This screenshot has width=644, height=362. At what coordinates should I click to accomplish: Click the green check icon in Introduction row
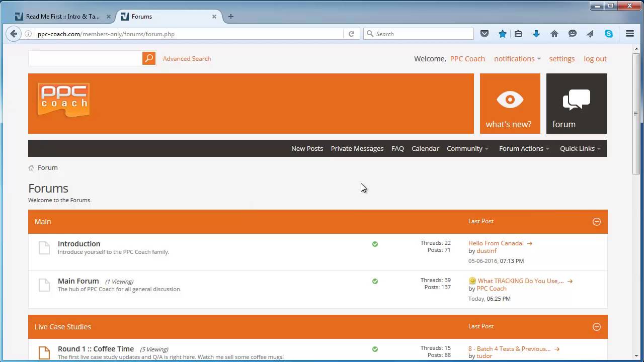375,244
